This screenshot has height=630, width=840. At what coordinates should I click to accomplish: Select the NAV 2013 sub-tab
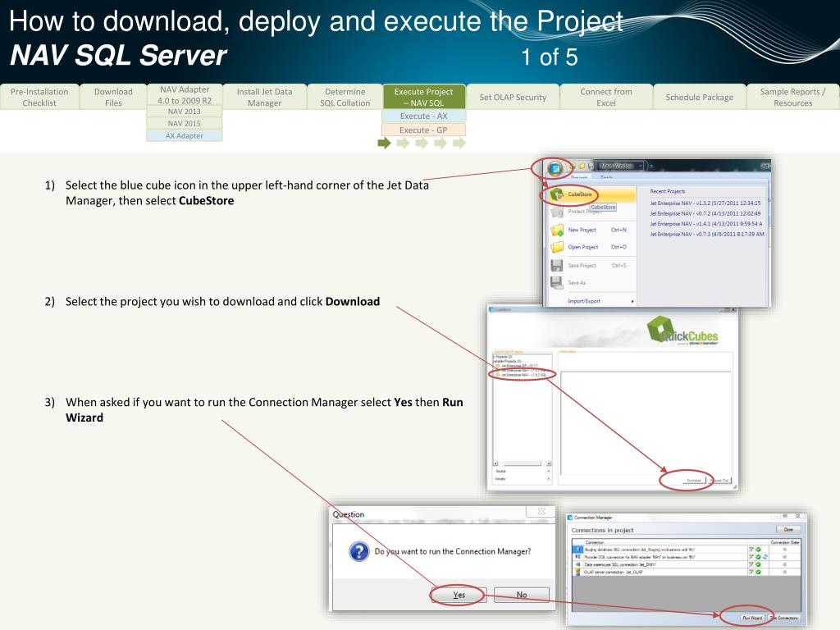coord(185,112)
